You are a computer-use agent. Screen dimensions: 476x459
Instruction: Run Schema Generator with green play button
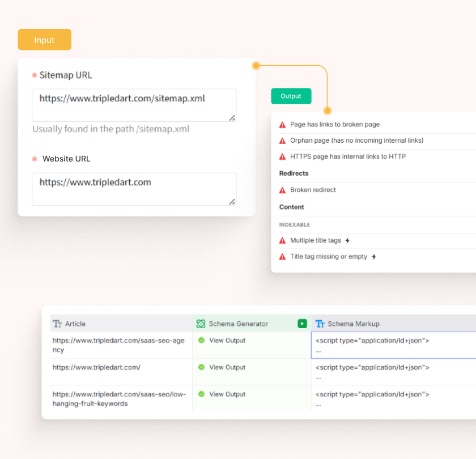302,324
